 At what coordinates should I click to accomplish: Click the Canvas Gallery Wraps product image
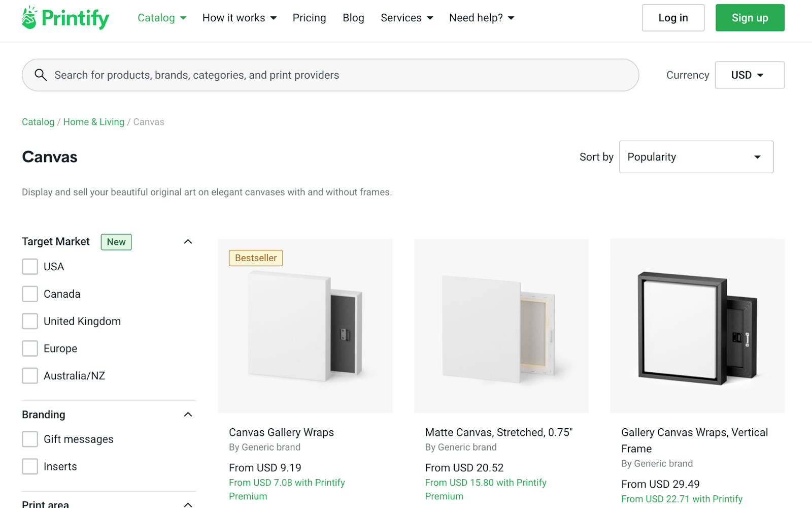(304, 325)
